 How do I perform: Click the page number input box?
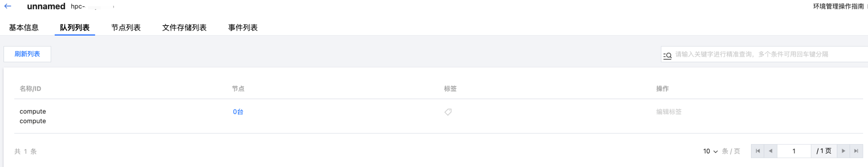tap(794, 151)
